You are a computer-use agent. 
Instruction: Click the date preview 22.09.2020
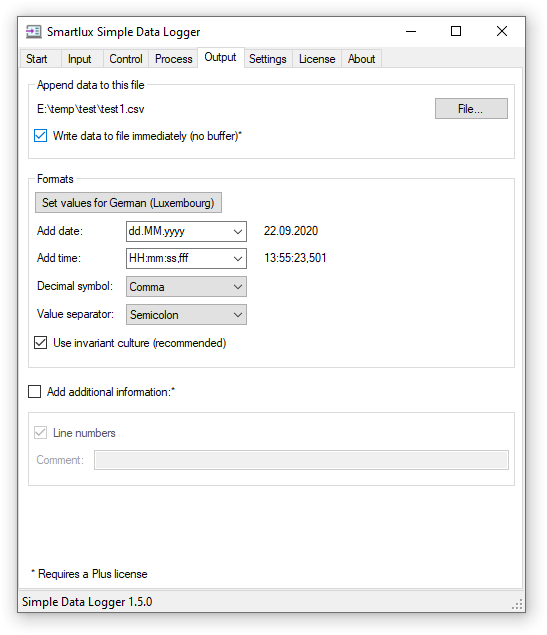[291, 231]
